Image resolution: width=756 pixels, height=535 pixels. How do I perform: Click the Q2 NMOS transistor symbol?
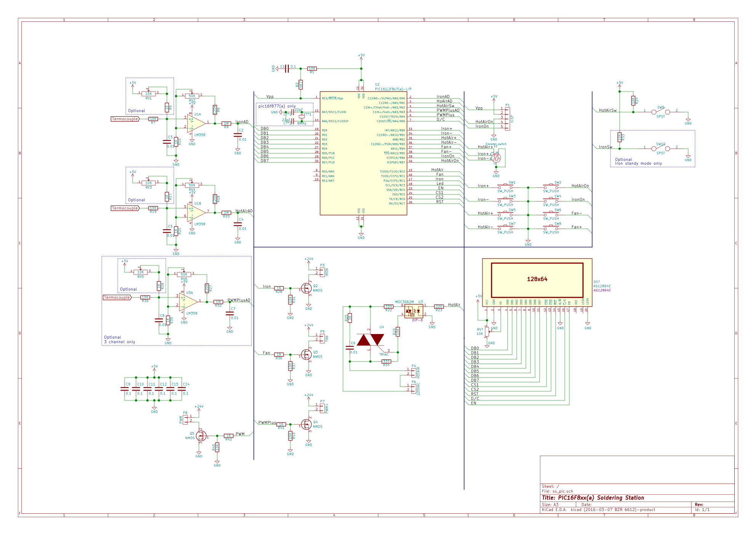pyautogui.click(x=307, y=288)
